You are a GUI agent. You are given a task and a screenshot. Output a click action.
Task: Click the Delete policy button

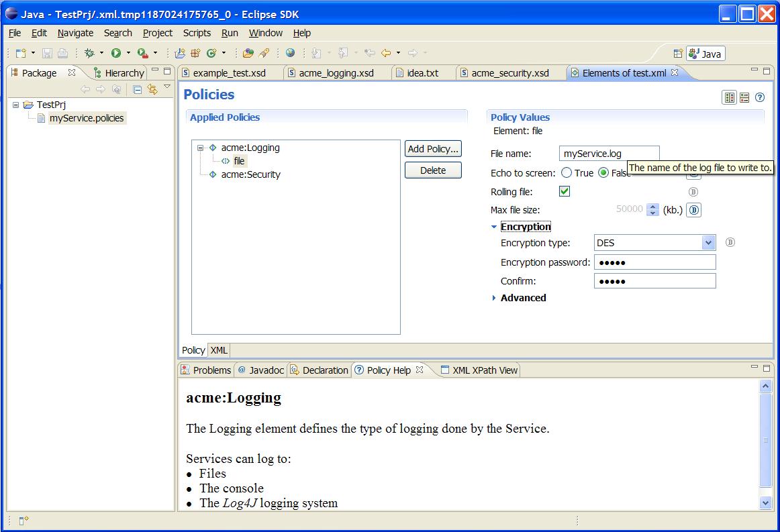[433, 170]
